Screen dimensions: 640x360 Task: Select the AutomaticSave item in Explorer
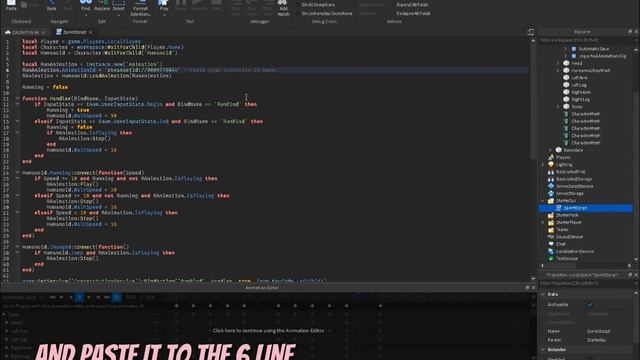[594, 49]
